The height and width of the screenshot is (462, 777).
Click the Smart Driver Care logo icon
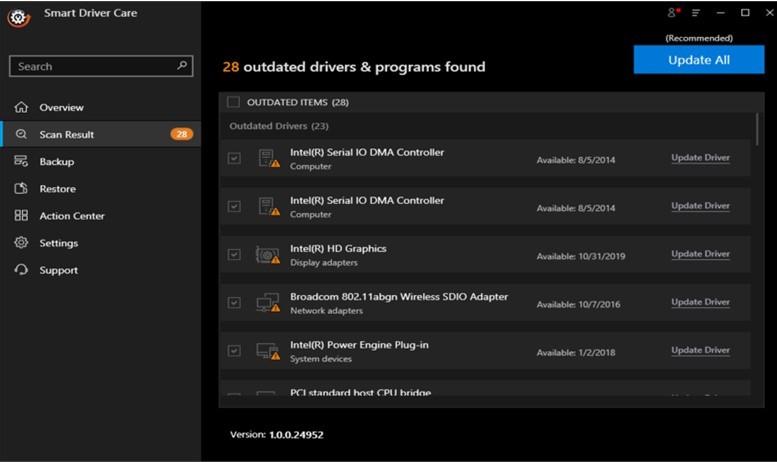pos(19,17)
